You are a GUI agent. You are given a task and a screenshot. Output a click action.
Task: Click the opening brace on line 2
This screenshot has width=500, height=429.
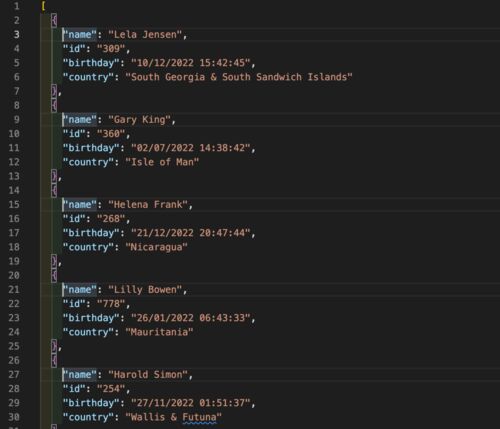[54, 20]
